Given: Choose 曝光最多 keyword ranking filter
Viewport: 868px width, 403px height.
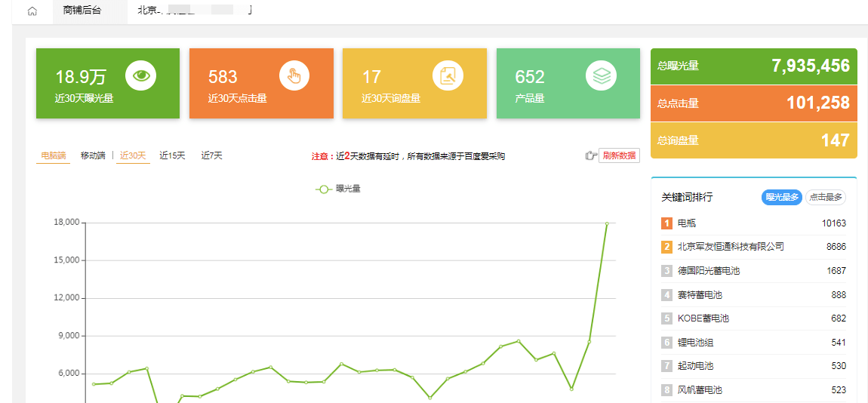Looking at the screenshot, I should (x=781, y=197).
